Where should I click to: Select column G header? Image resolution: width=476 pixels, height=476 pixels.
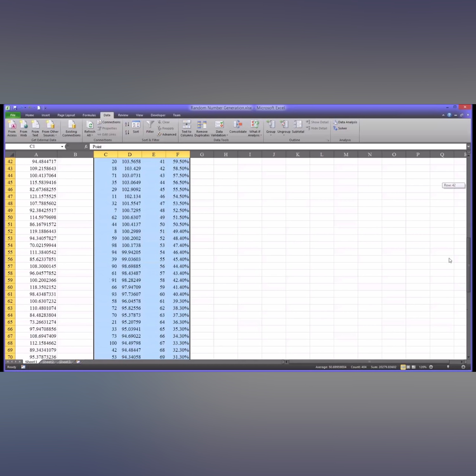point(202,155)
